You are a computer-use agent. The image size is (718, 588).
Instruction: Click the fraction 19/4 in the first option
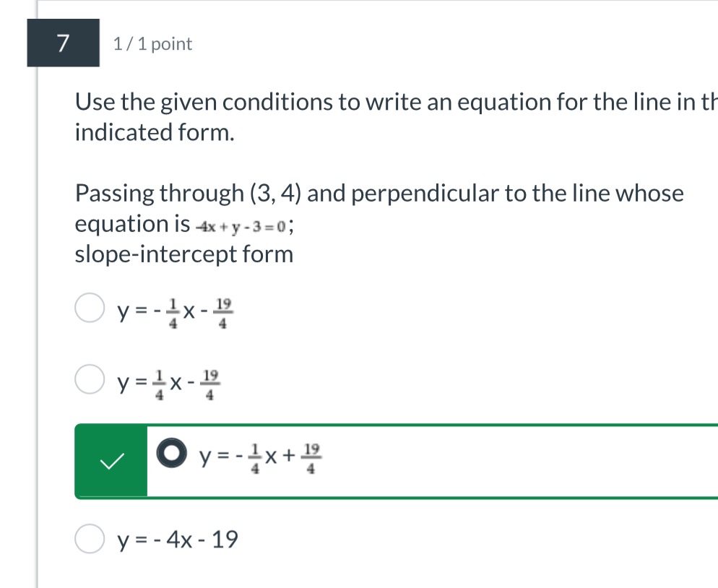pos(223,314)
